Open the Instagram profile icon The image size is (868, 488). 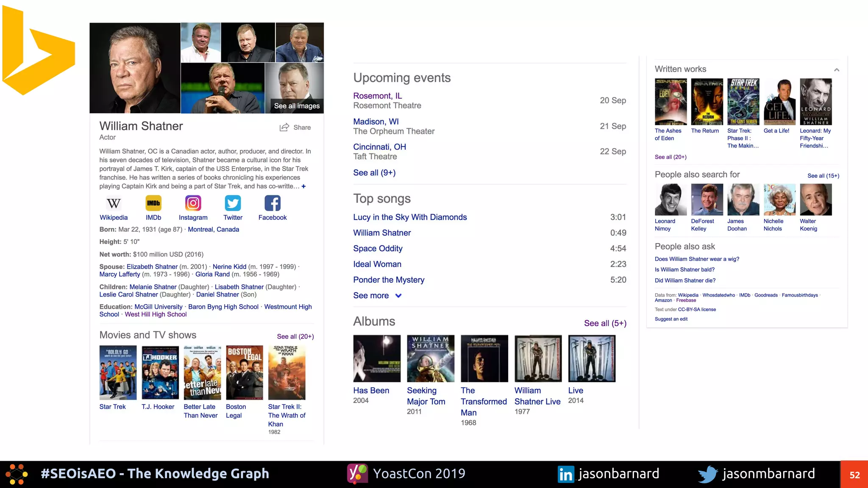point(193,203)
